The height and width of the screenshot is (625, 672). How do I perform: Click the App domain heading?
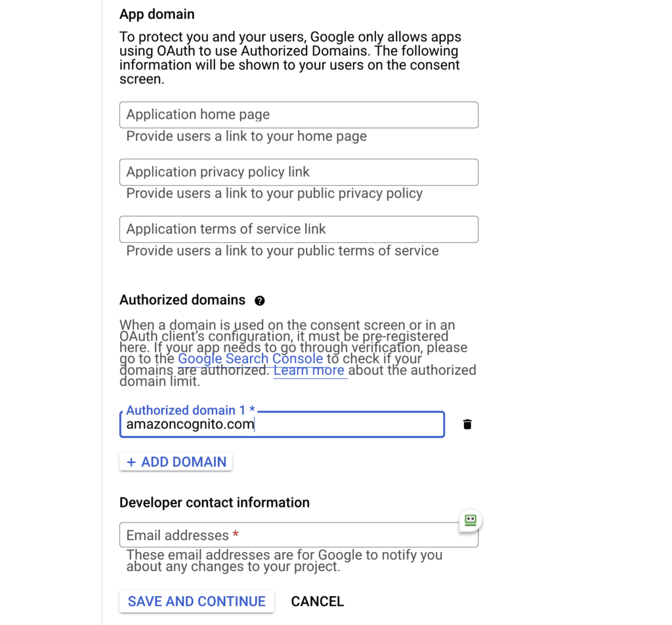pos(157,14)
